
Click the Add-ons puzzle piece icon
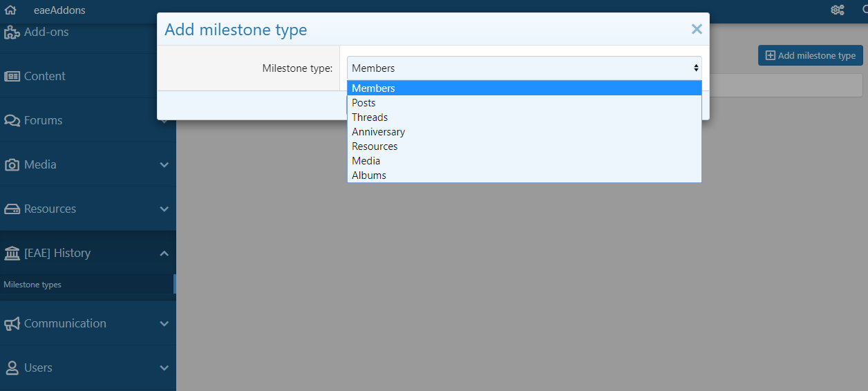click(x=12, y=32)
